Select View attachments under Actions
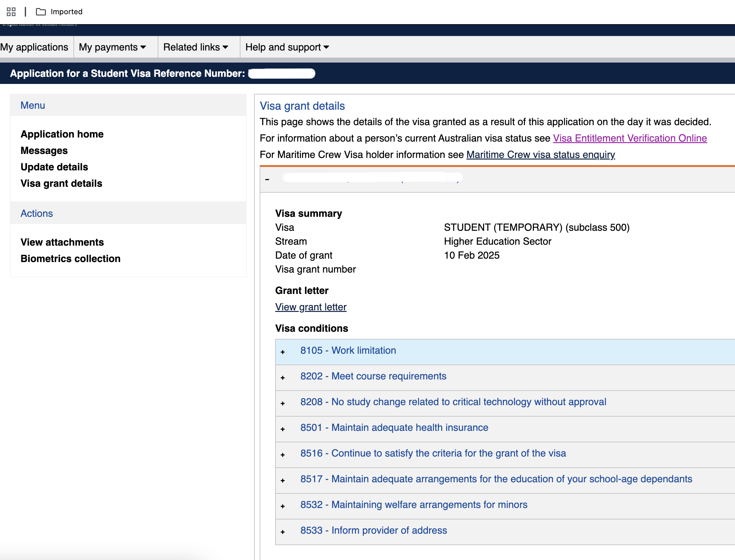 click(x=62, y=242)
